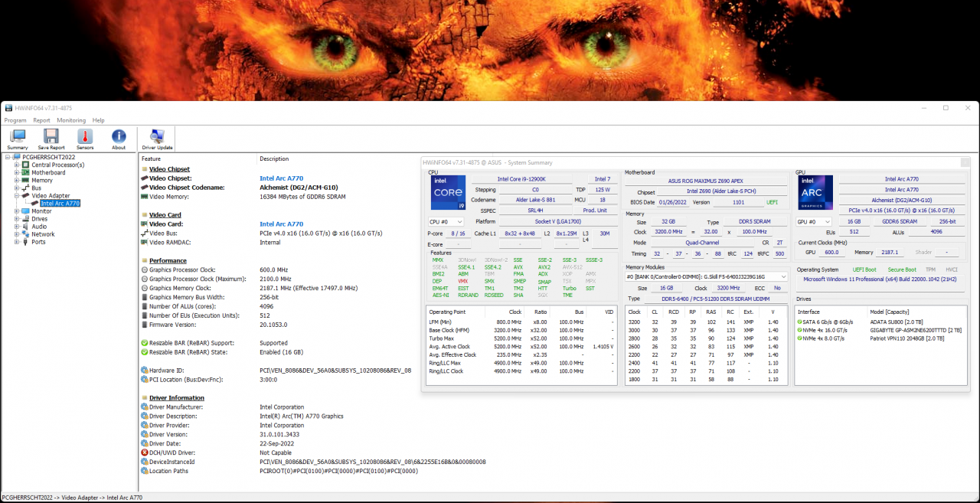Viewport: 980px width, 503px height.
Task: Select the PCGHERRSCHT2022 computer icon in tree
Action: 17,157
